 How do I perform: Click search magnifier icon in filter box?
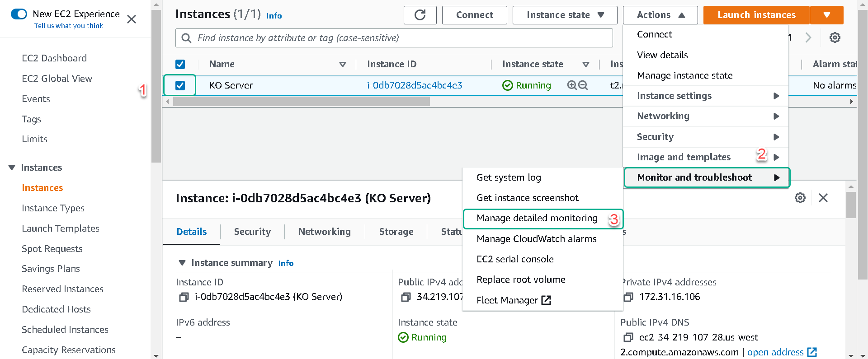[x=186, y=38]
